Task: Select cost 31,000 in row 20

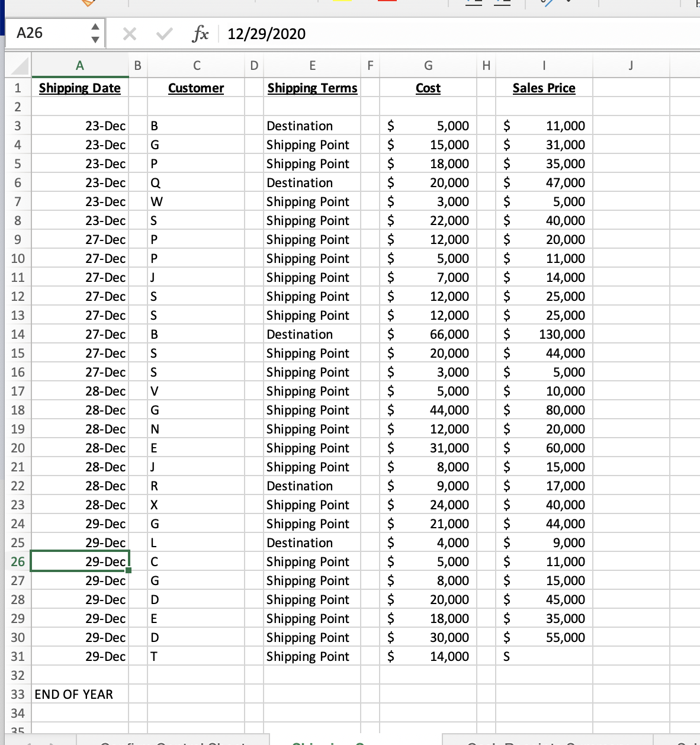Action: [428, 448]
